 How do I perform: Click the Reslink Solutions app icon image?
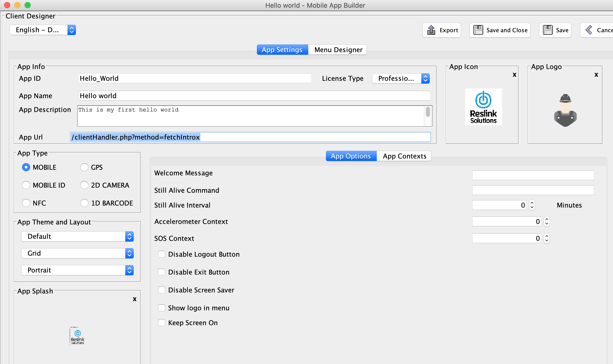(483, 107)
